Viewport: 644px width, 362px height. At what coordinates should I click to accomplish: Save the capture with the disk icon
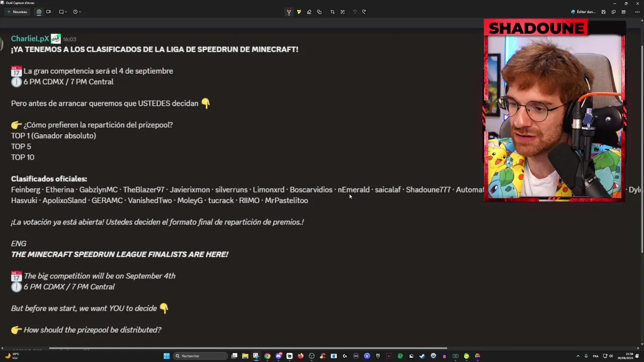click(x=603, y=12)
